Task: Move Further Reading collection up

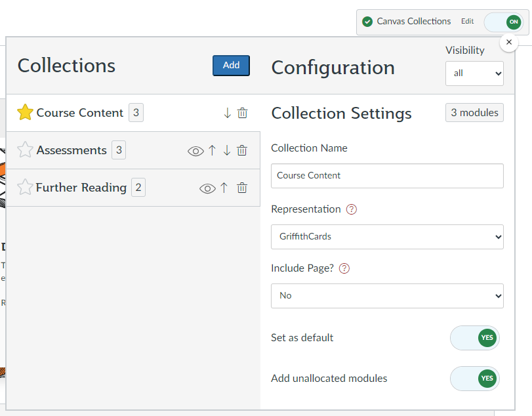Action: (x=224, y=188)
